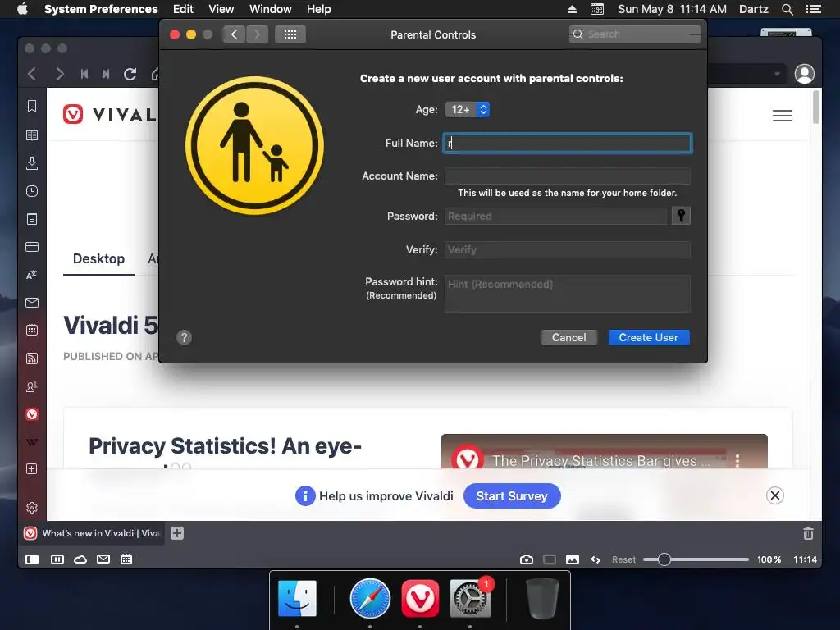This screenshot has width=840, height=630.
Task: Open Feeds panel in Vivaldi sidebar
Action: [32, 358]
